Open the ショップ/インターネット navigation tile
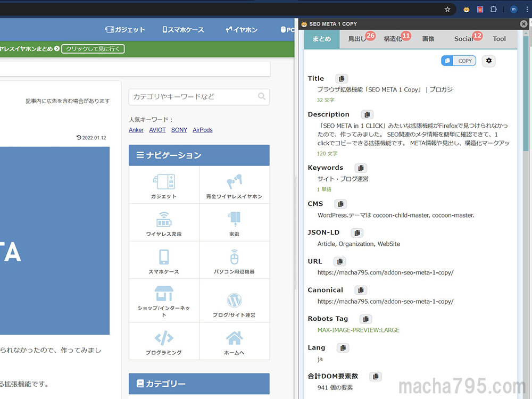Viewport: 532px width, 399px height. point(164,301)
